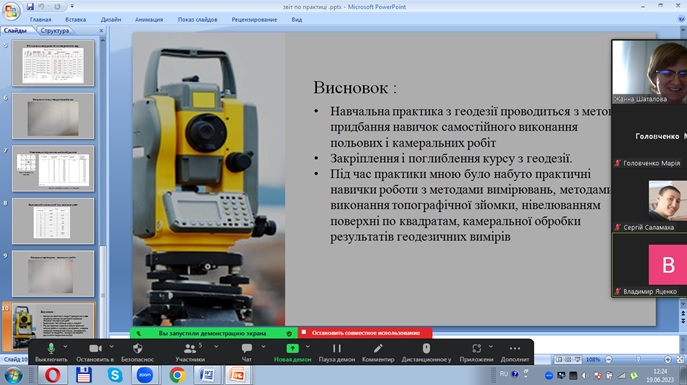This screenshot has width=687, height=385.
Task: Click the Redo icon in Quick Access Toolbar
Action: [x=57, y=7]
